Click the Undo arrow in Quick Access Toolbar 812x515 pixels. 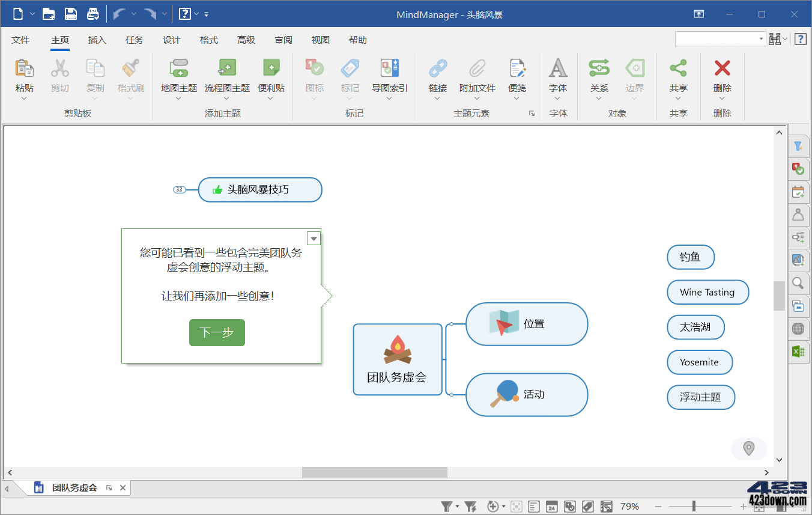pyautogui.click(x=118, y=13)
